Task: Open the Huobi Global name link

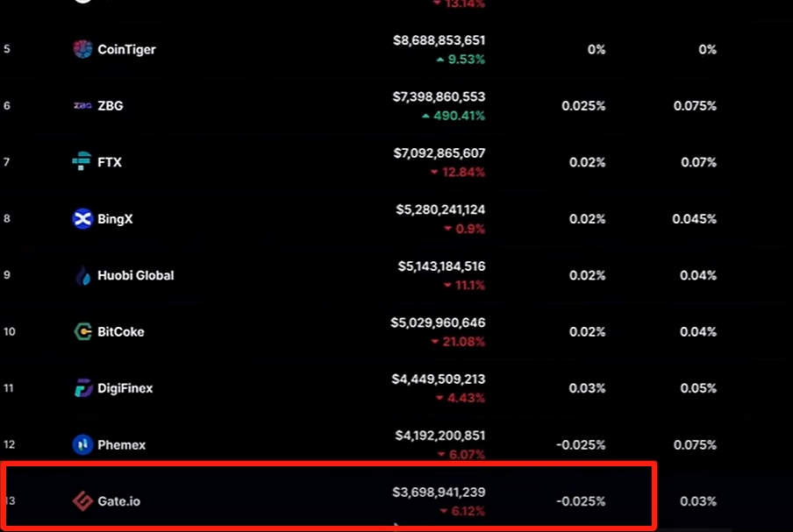Action: click(x=136, y=275)
